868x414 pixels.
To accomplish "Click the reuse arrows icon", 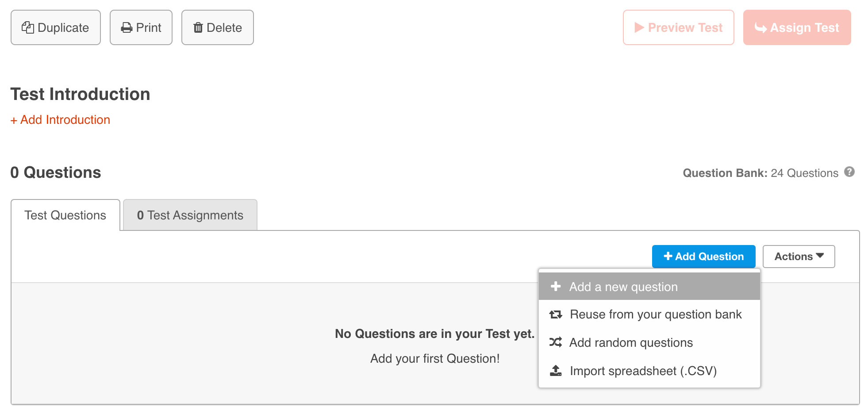I will 556,314.
